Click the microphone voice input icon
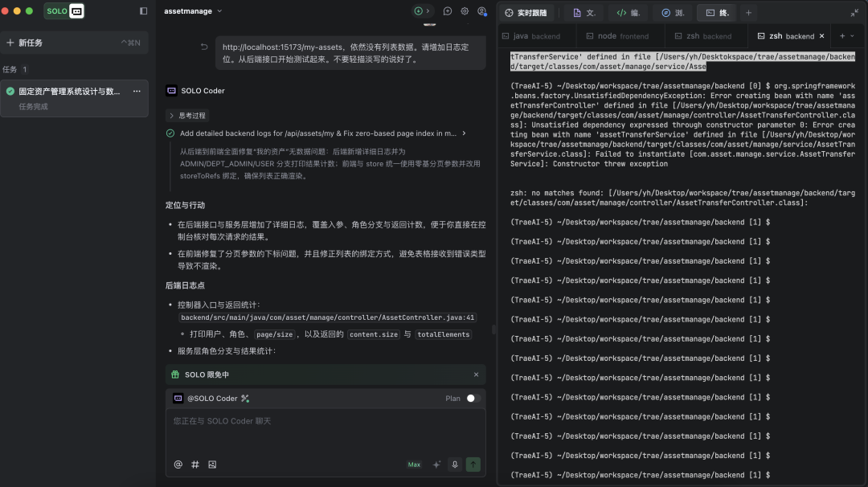Image resolution: width=868 pixels, height=487 pixels. click(x=454, y=464)
